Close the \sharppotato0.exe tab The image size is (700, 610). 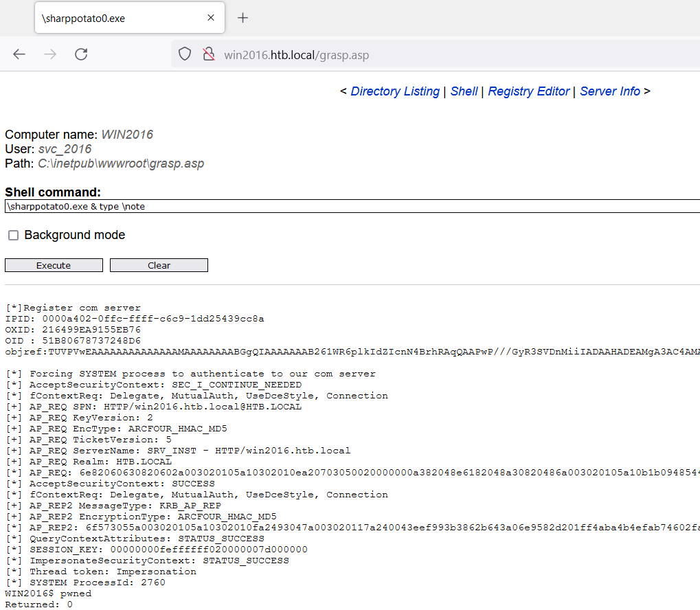coord(211,18)
